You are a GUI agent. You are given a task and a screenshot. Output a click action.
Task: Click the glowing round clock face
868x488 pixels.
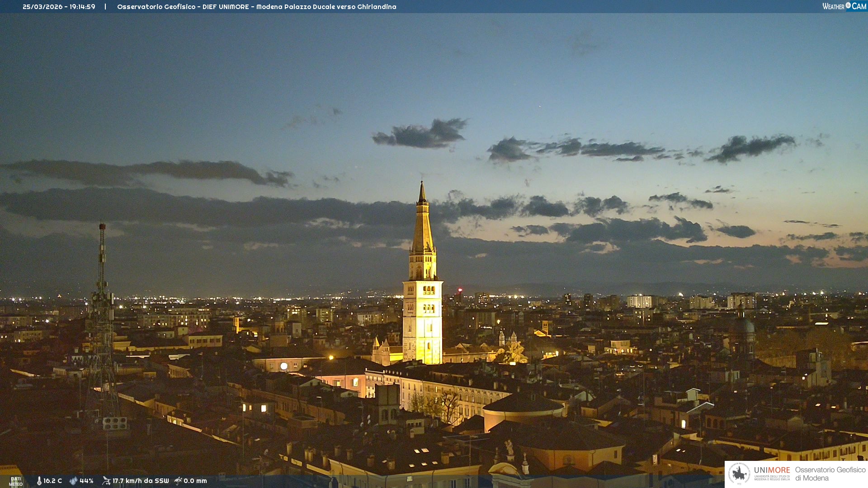(x=283, y=366)
